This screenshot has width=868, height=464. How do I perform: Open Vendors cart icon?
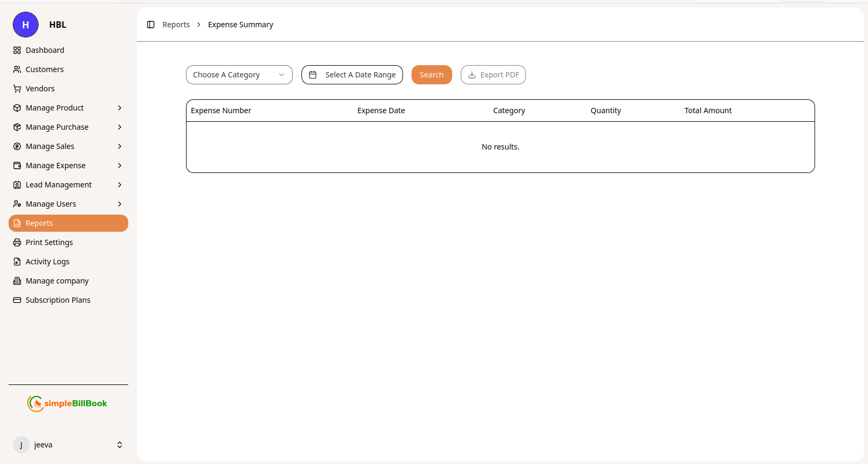pos(17,89)
